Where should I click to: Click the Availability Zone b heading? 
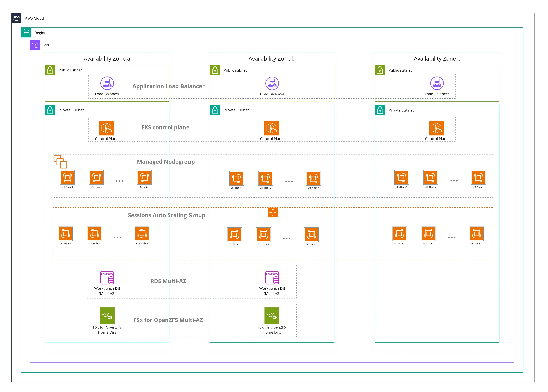tap(272, 59)
